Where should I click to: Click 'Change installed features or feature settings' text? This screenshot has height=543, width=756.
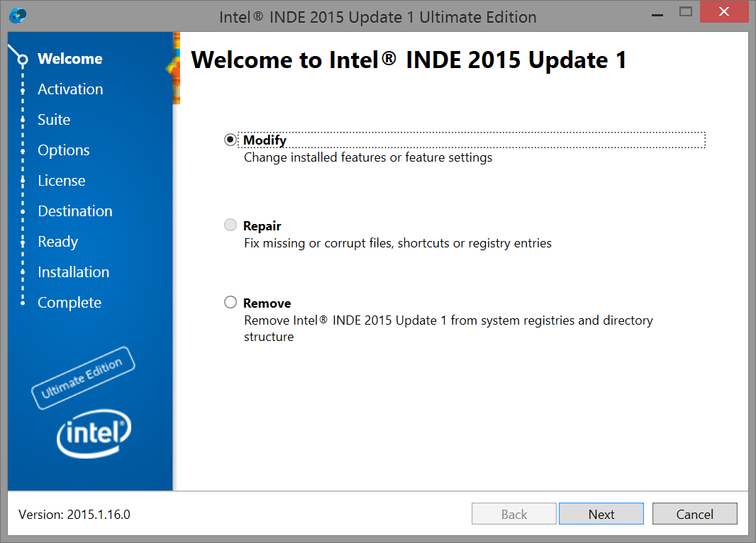pyautogui.click(x=368, y=157)
